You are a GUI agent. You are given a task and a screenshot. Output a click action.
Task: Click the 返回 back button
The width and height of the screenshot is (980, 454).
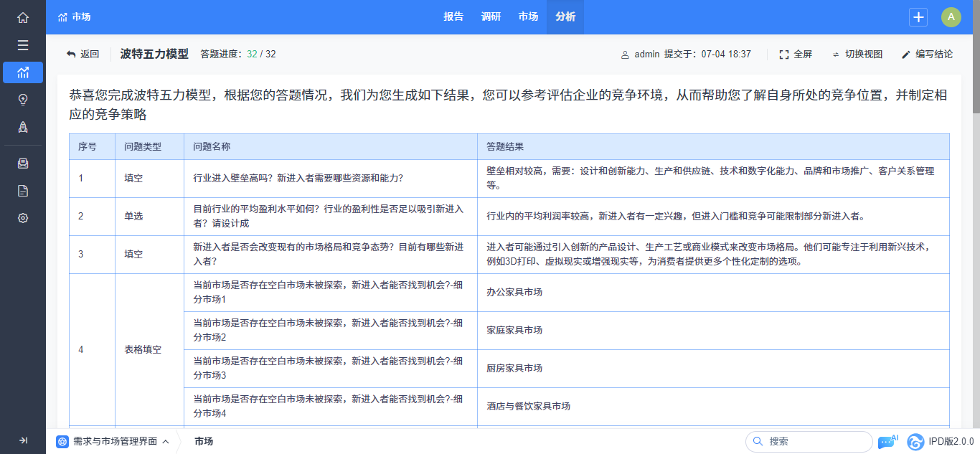point(83,55)
